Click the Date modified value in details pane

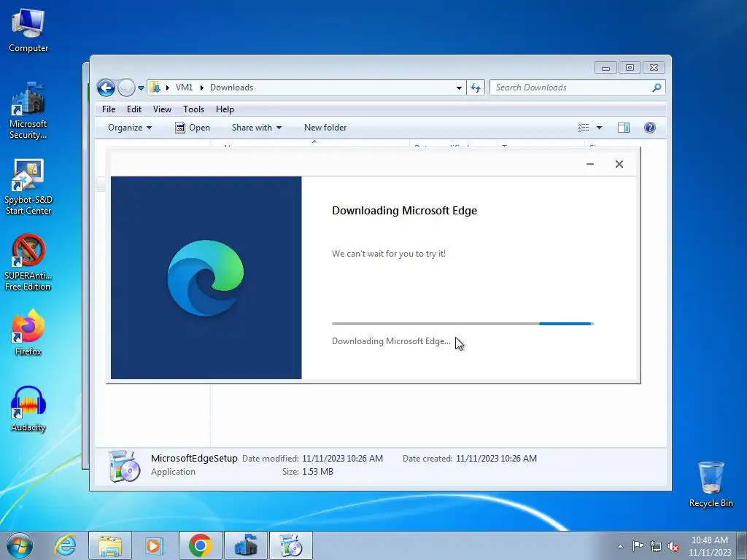coord(342,459)
